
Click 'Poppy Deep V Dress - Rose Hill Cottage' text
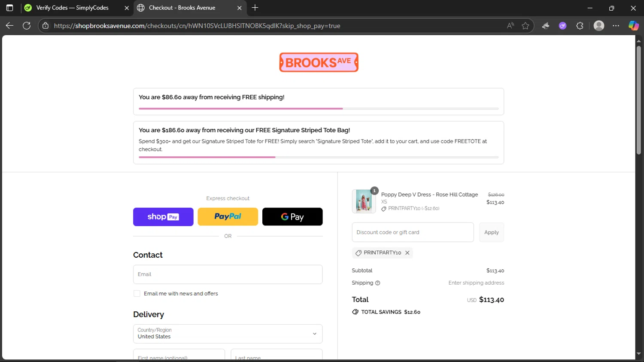tap(429, 195)
